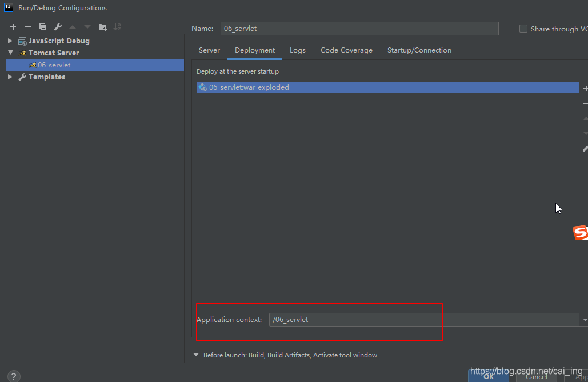Create new configuration folder
Image resolution: width=588 pixels, height=382 pixels.
102,27
